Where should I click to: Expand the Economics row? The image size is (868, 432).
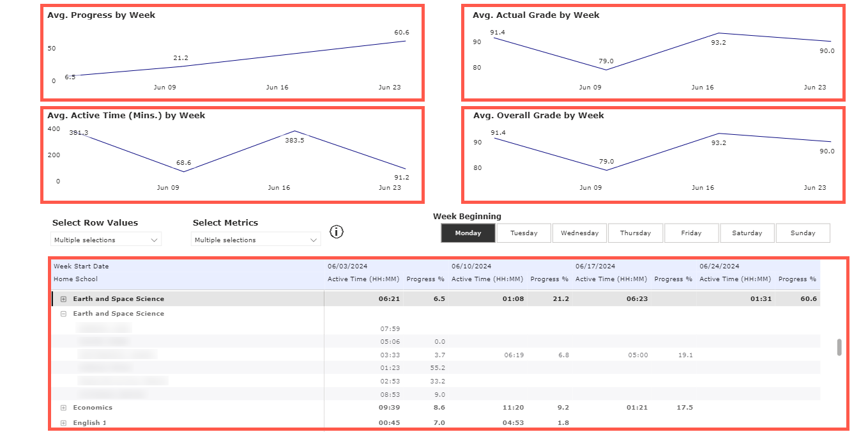pos(63,407)
